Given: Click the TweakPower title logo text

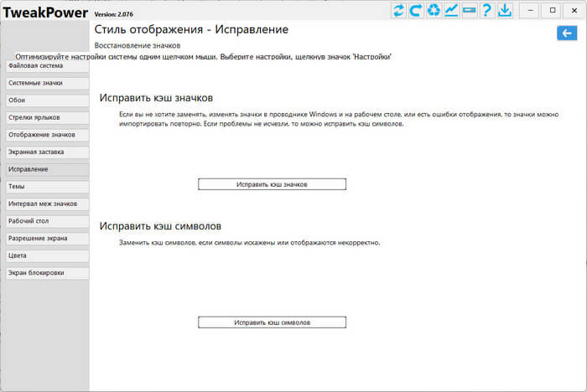Looking at the screenshot, I should tap(45, 13).
